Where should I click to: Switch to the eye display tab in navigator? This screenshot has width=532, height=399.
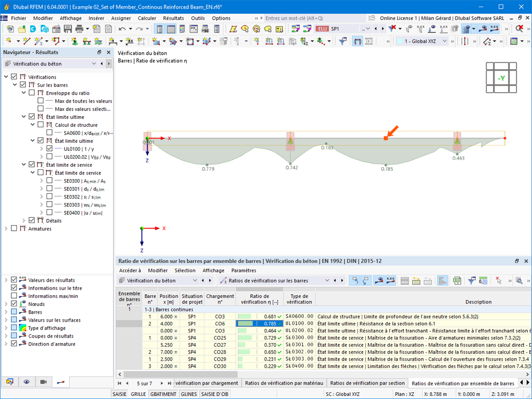tap(26, 382)
